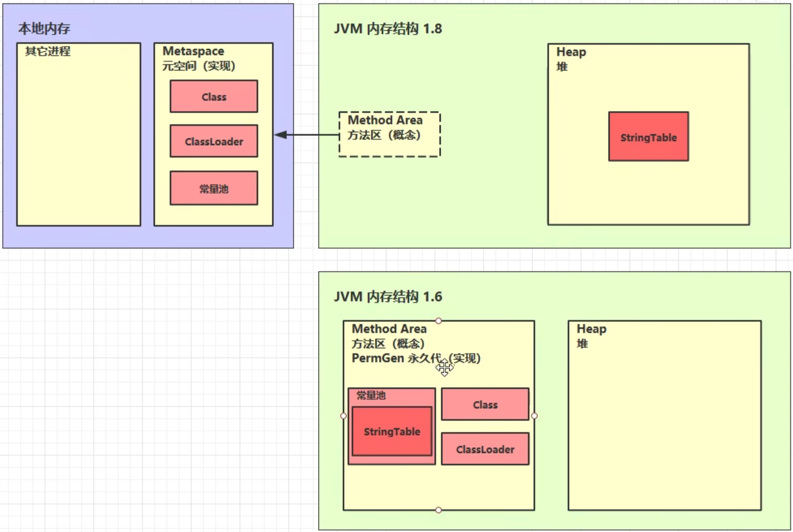Click the 常量池 box inside Metaspace
This screenshot has height=532, width=793.
tap(214, 188)
